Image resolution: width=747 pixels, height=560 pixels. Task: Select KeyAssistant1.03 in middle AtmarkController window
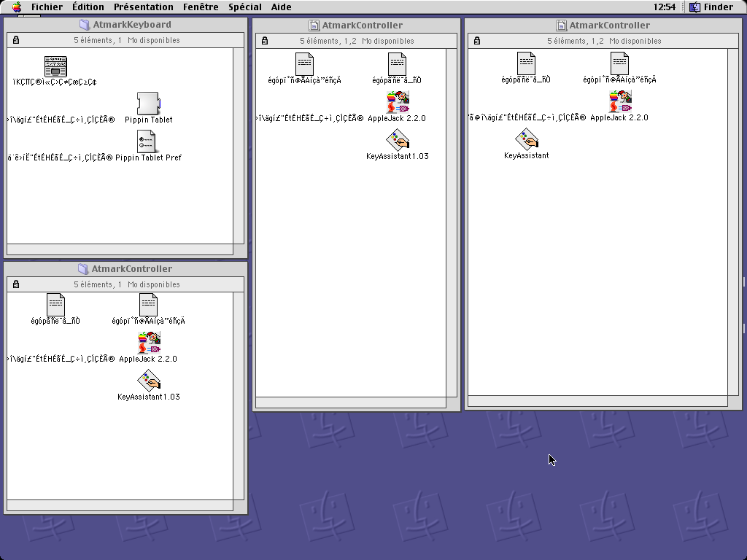[398, 140]
